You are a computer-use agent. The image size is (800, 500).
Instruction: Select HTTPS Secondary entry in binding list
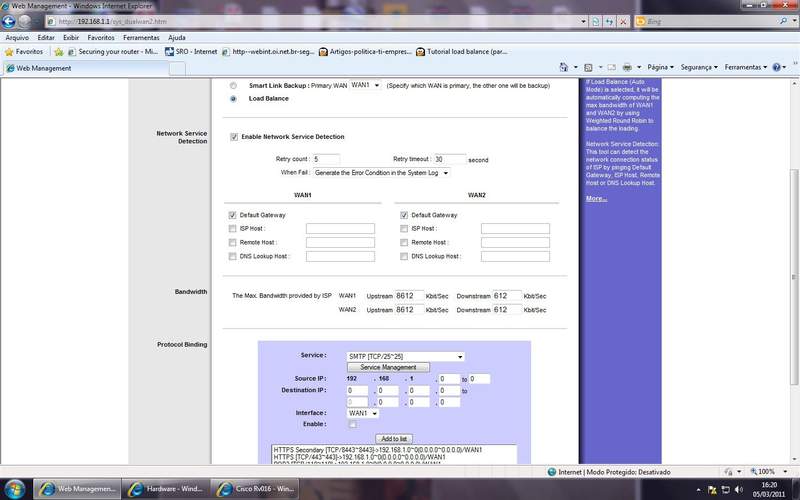tap(378, 450)
